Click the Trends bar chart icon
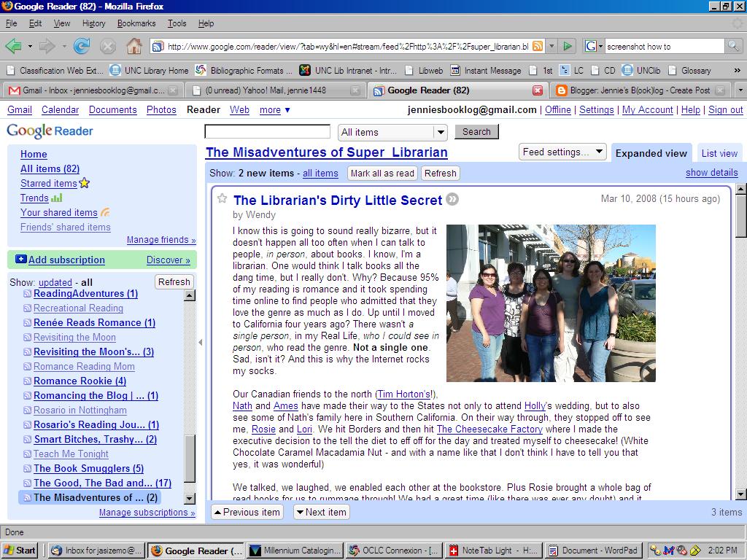This screenshot has height=560, width=747. pyautogui.click(x=57, y=198)
